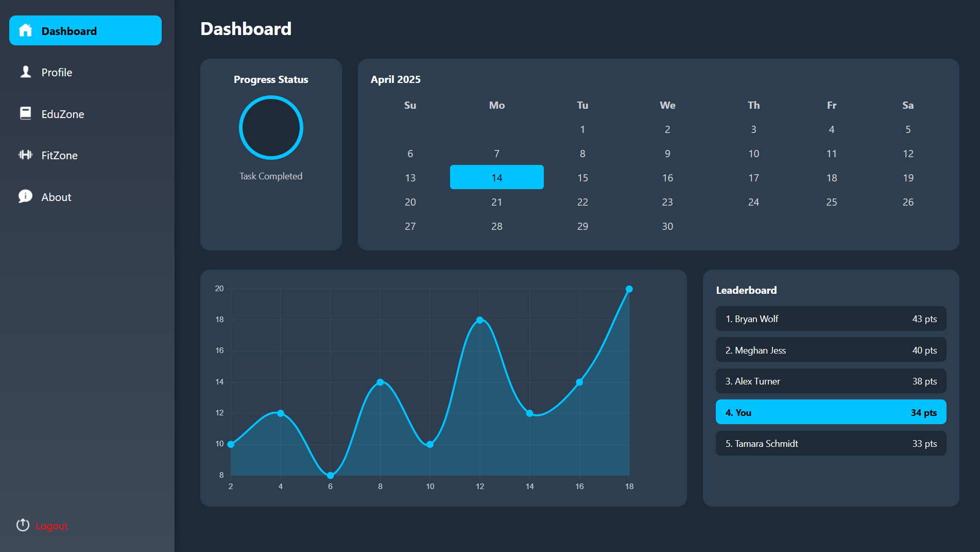
Task: Click chart data point at x=2 start
Action: point(231,444)
